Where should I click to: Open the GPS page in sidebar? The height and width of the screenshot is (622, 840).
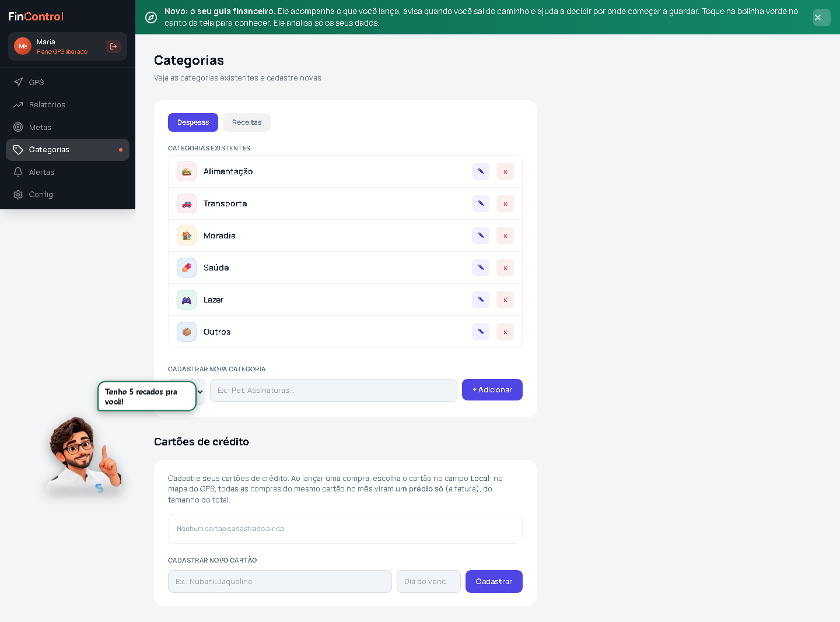[68, 82]
